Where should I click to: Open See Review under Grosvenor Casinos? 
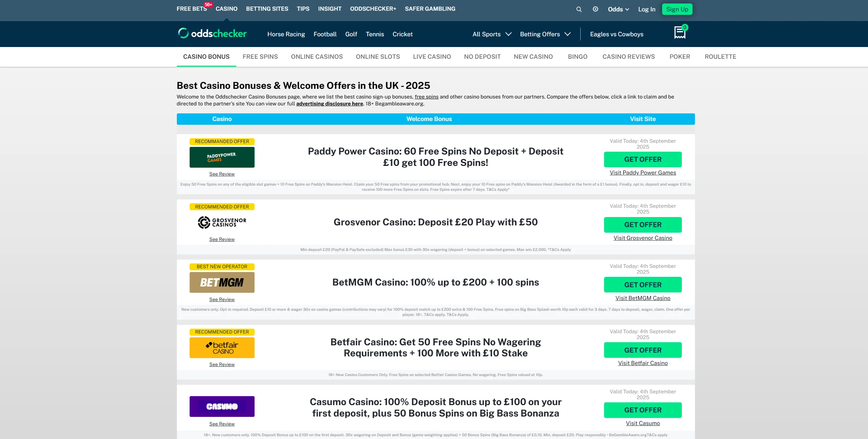(222, 239)
